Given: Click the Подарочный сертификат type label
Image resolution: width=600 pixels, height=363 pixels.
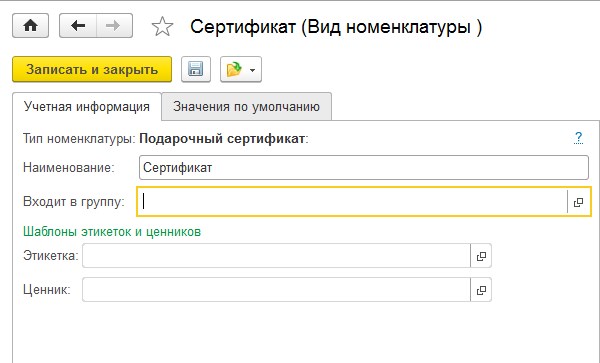Looking at the screenshot, I should (222, 138).
